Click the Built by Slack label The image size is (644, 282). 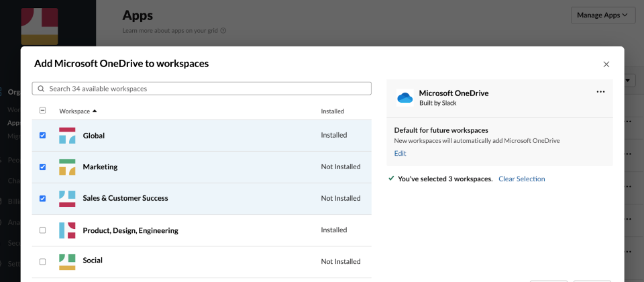click(x=438, y=103)
